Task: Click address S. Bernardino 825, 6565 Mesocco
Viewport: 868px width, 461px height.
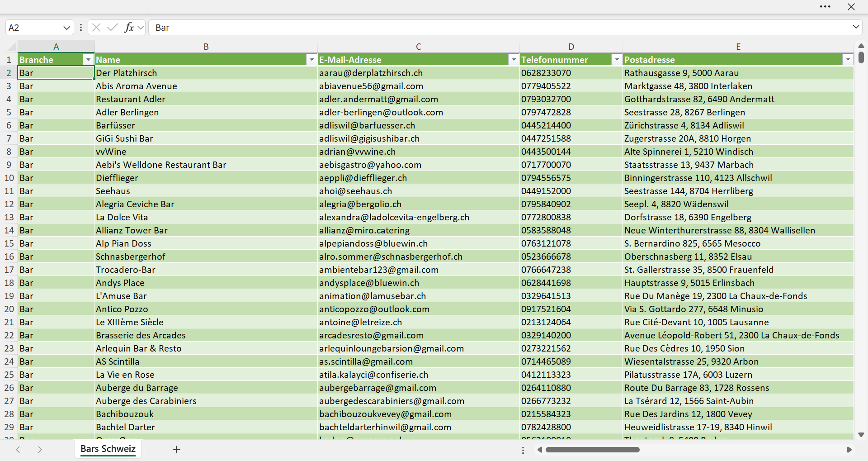Action: pyautogui.click(x=738, y=243)
